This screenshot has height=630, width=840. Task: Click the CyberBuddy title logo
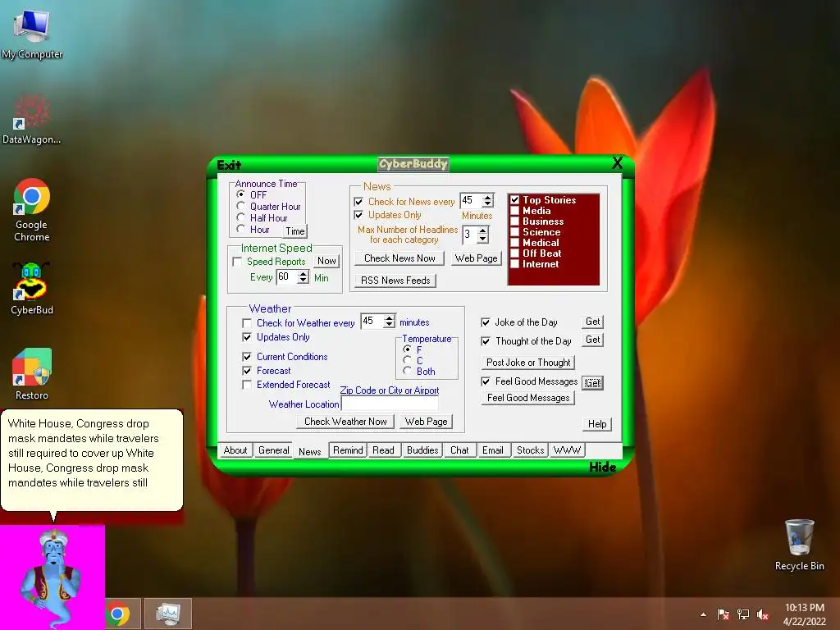pyautogui.click(x=413, y=164)
